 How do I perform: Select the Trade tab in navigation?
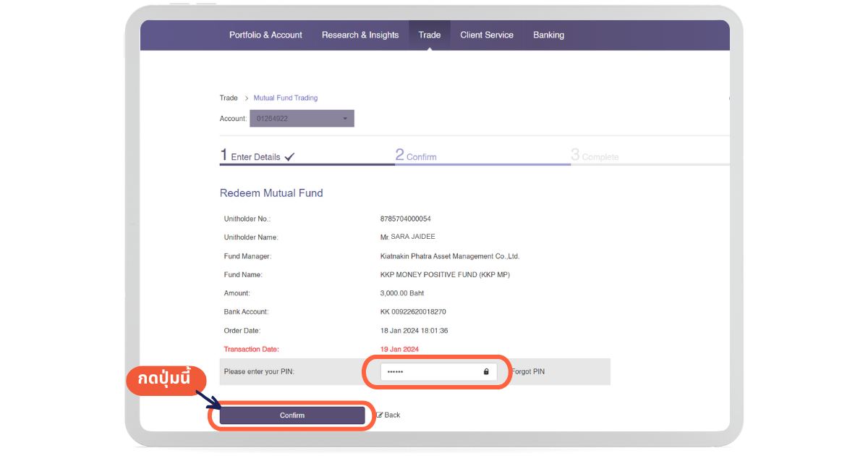(429, 35)
